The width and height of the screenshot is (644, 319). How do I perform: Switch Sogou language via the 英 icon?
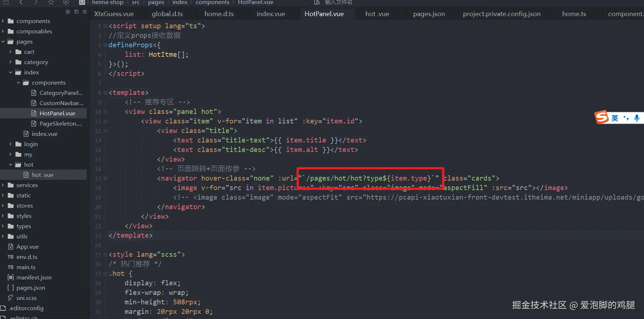615,118
